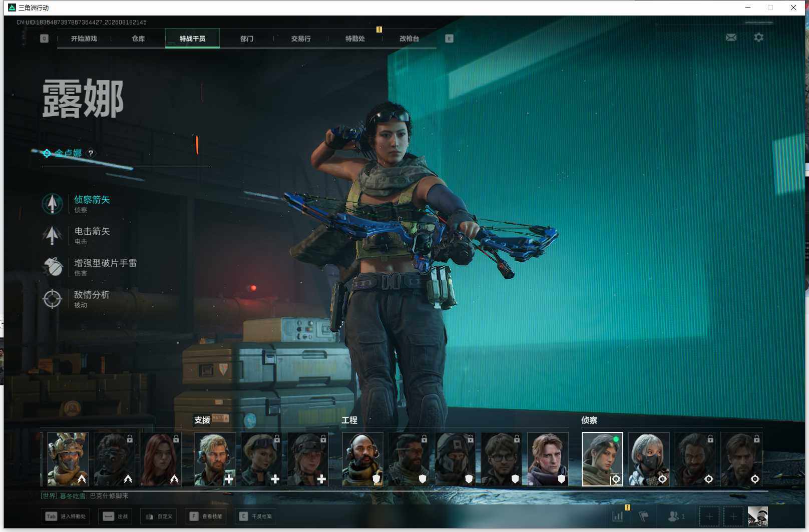
Task: Open the settings gear icon
Action: (x=758, y=38)
